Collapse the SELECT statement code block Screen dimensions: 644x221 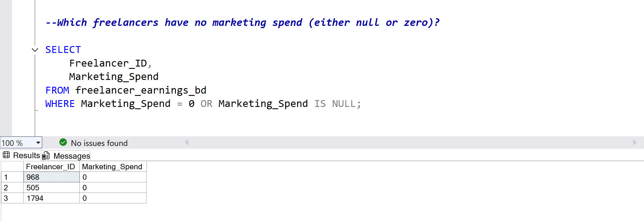35,50
